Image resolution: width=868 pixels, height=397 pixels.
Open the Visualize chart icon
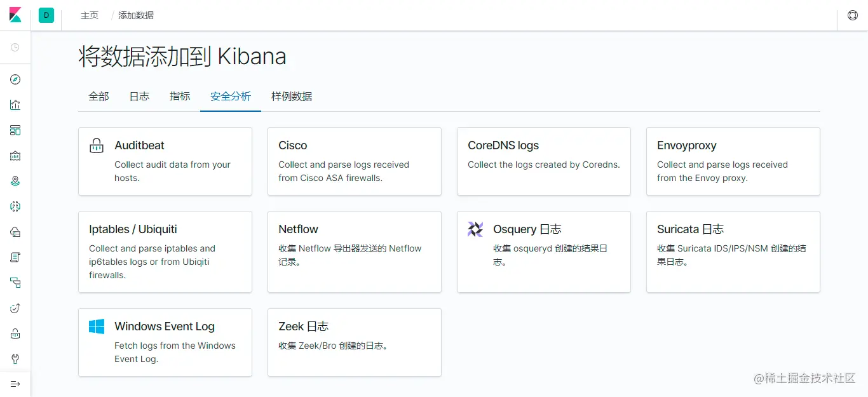(x=15, y=105)
